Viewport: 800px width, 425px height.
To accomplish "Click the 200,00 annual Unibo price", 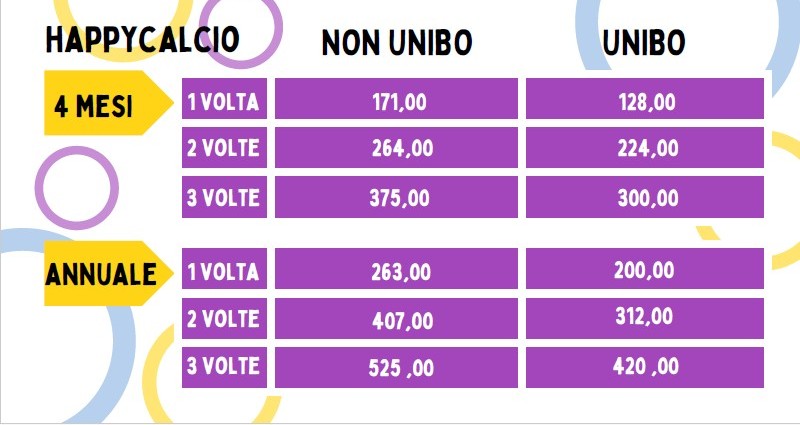I will 645,268.
